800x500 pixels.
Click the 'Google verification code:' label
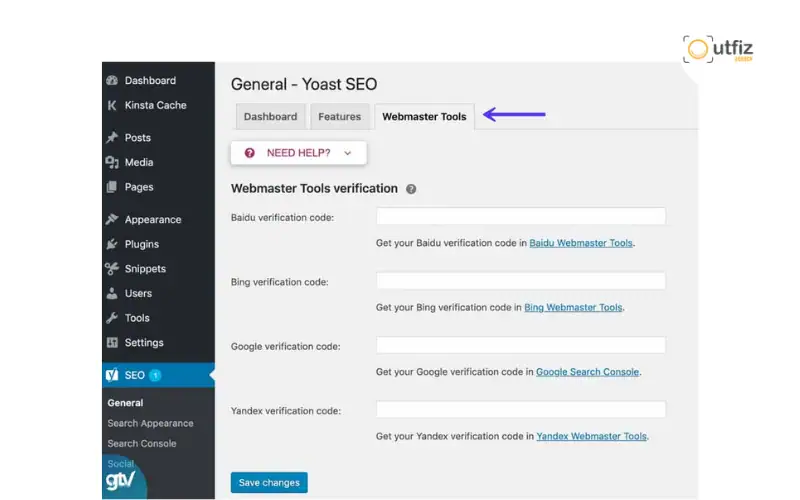[x=285, y=346]
